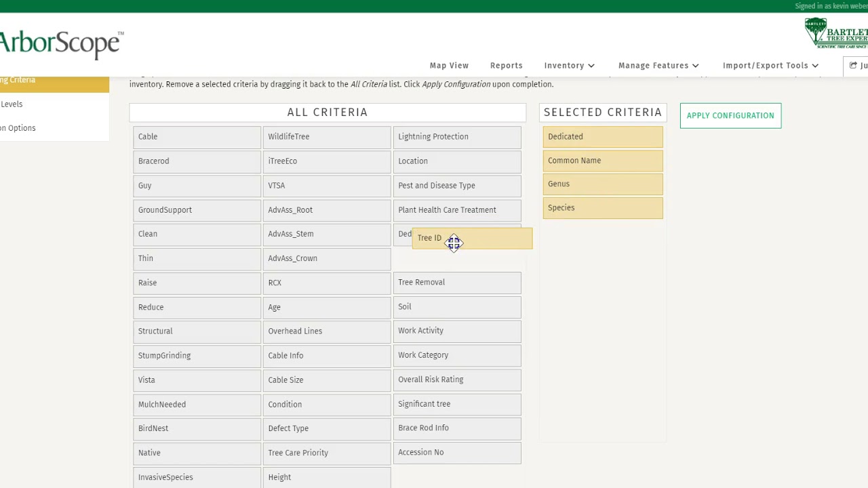
Task: Click the Overall Risk Rating tile
Action: pyautogui.click(x=457, y=380)
